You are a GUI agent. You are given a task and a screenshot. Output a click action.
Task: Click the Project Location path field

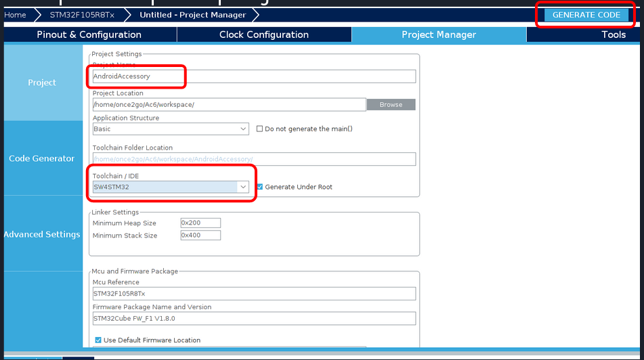coord(229,105)
